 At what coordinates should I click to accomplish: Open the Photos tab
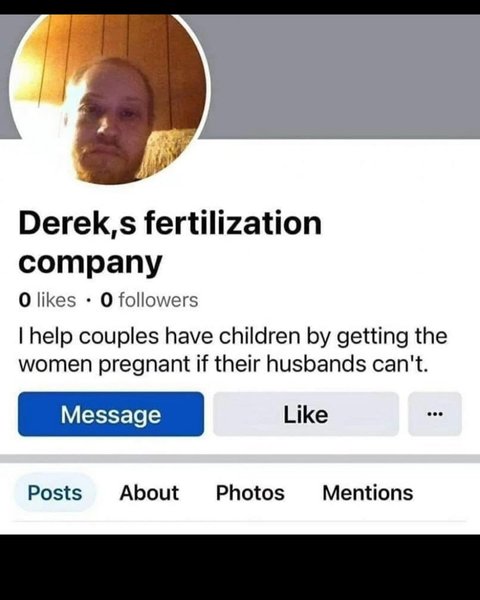click(250, 492)
